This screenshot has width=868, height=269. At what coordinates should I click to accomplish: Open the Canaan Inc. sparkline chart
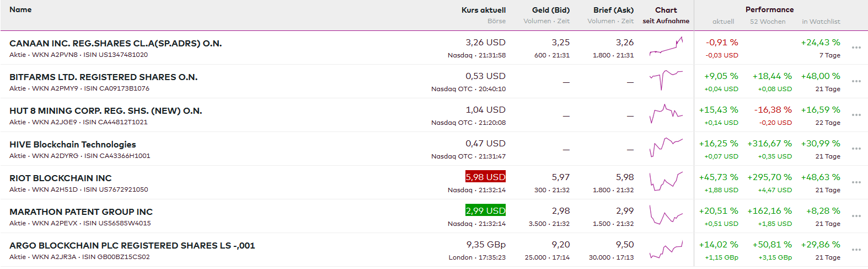(x=666, y=48)
